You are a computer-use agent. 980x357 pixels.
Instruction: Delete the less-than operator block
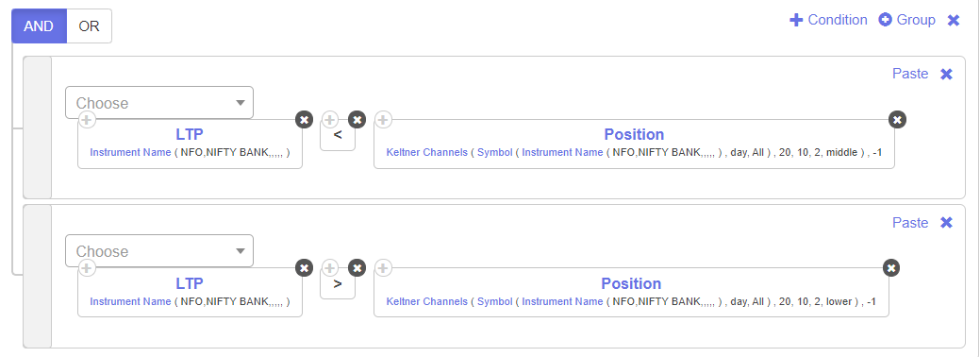point(357,119)
